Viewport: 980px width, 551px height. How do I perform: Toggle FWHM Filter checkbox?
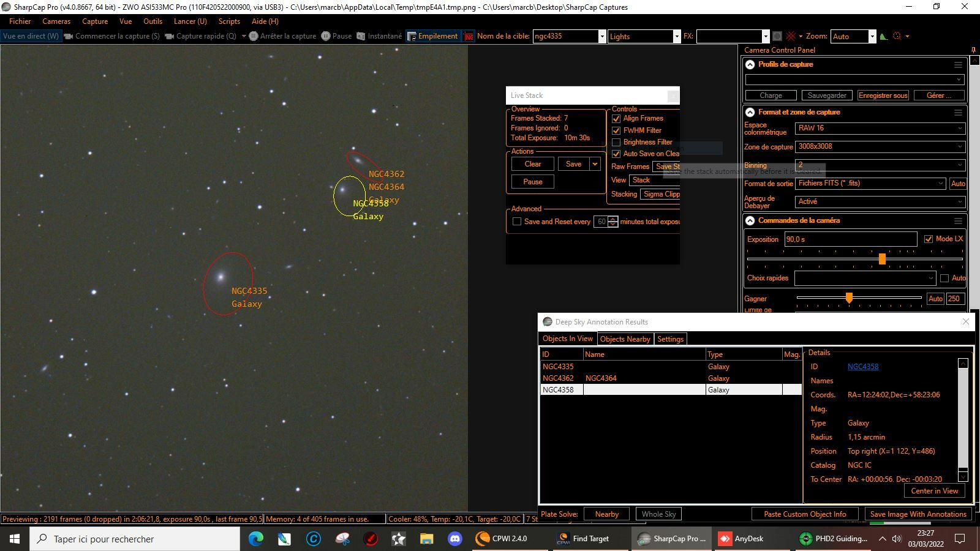pos(616,130)
